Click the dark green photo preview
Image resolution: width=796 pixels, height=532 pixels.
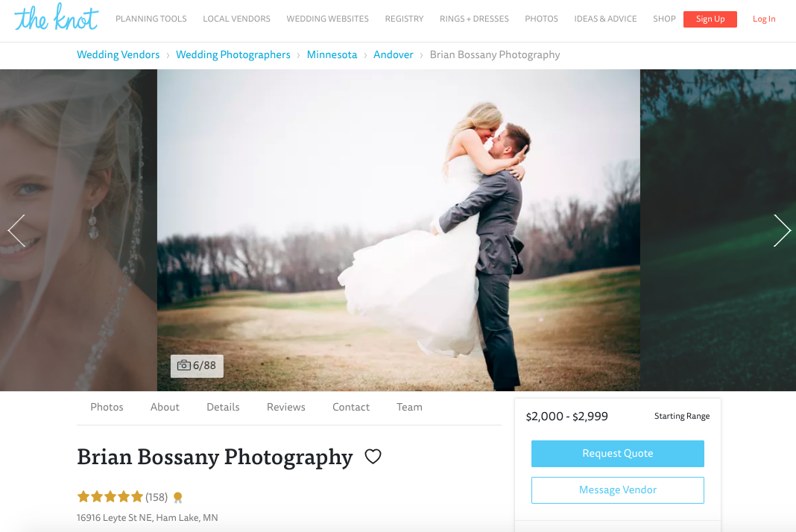[x=718, y=230]
